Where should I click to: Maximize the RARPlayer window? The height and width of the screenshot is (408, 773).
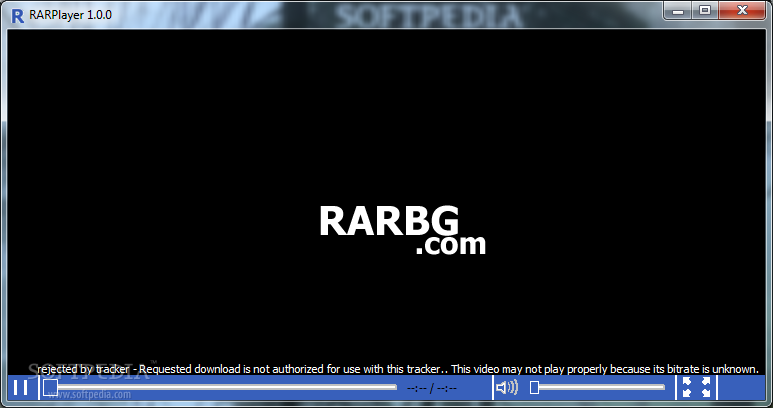[x=705, y=10]
